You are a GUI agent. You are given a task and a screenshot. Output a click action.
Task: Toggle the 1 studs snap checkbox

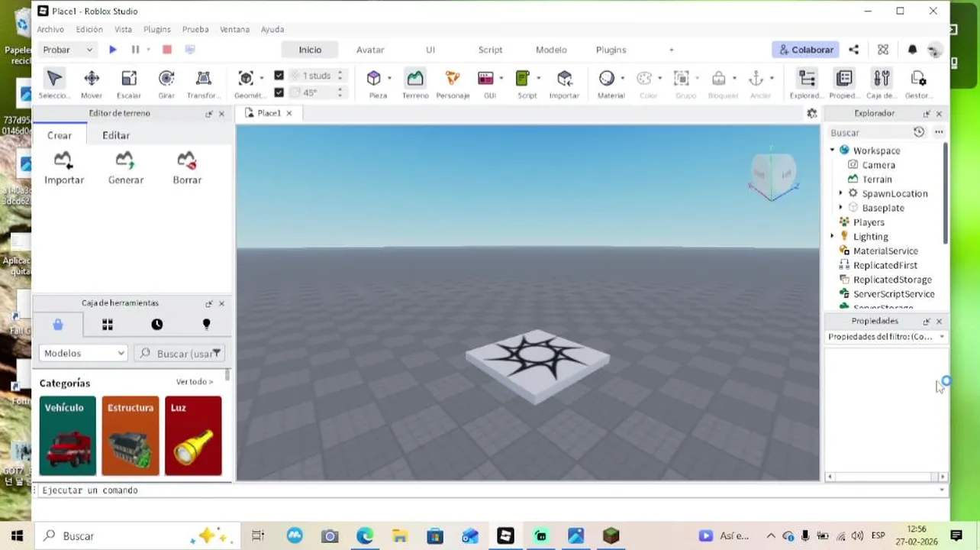tap(279, 76)
